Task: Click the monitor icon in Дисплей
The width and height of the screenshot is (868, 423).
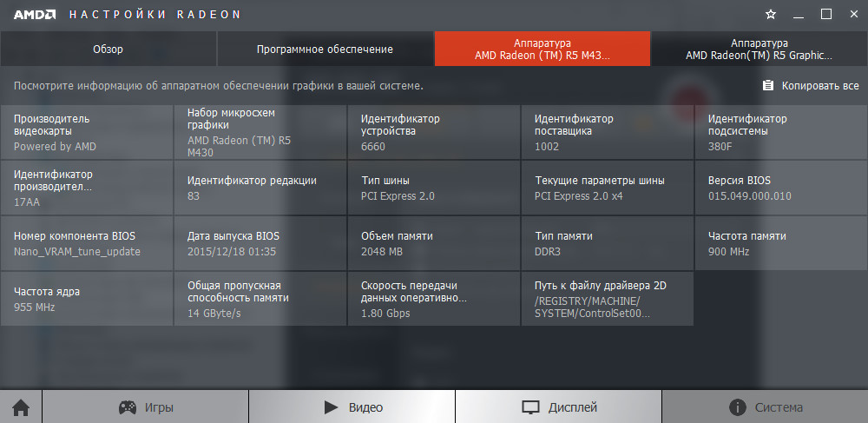Action: point(531,408)
